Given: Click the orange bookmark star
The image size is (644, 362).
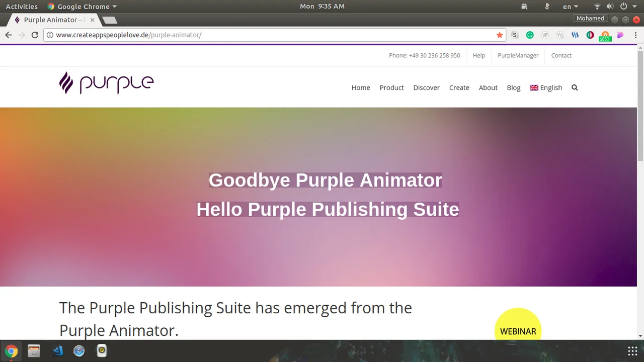Looking at the screenshot, I should point(500,35).
